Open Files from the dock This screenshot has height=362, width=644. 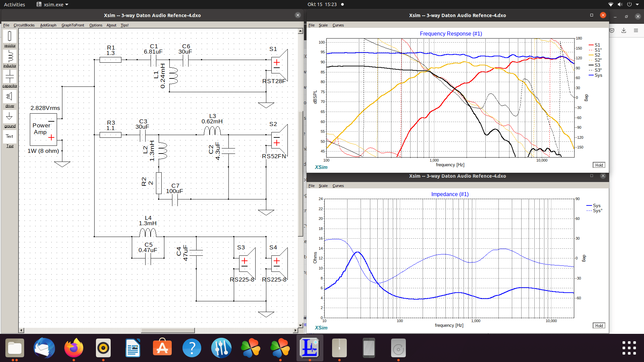[15, 348]
